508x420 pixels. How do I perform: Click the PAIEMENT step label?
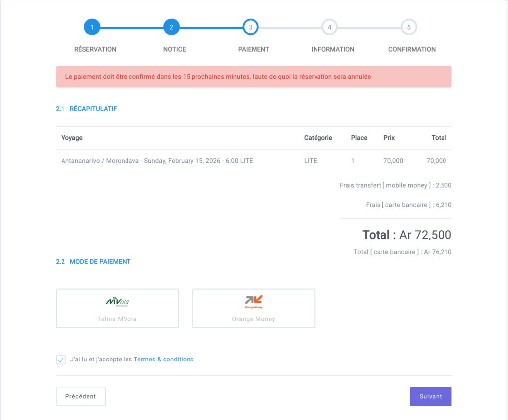click(254, 49)
